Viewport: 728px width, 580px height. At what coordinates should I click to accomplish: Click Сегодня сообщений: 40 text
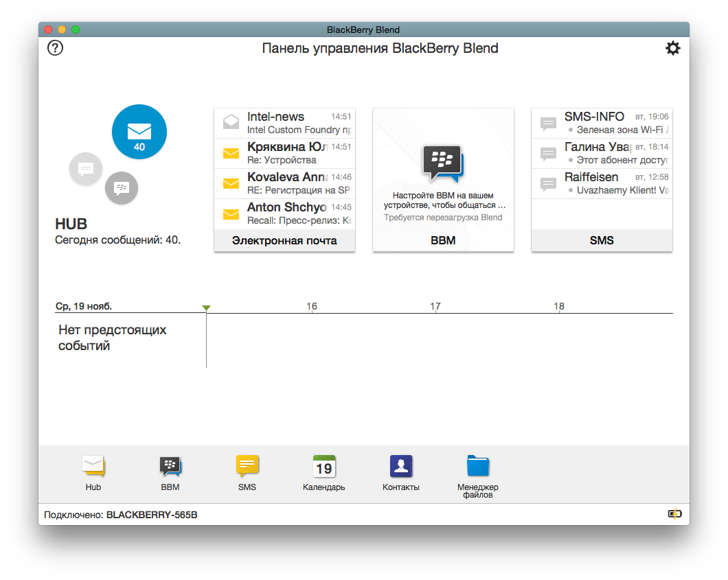(117, 240)
